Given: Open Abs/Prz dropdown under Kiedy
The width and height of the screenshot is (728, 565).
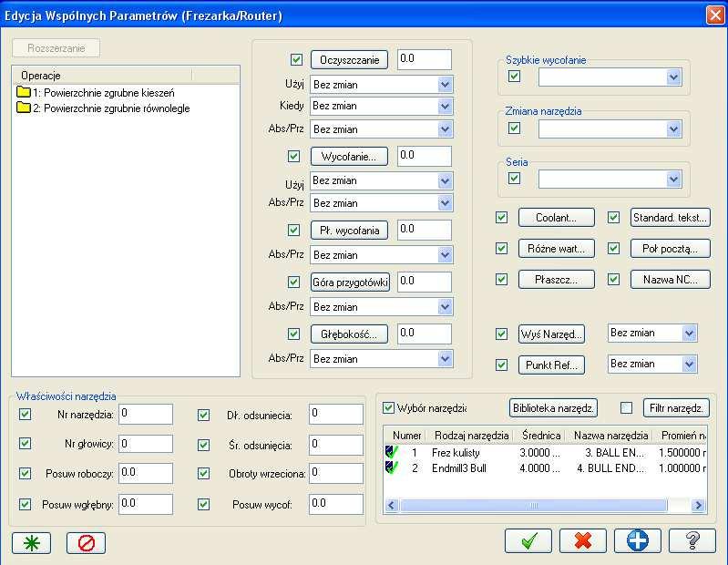Looking at the screenshot, I should coord(381,129).
